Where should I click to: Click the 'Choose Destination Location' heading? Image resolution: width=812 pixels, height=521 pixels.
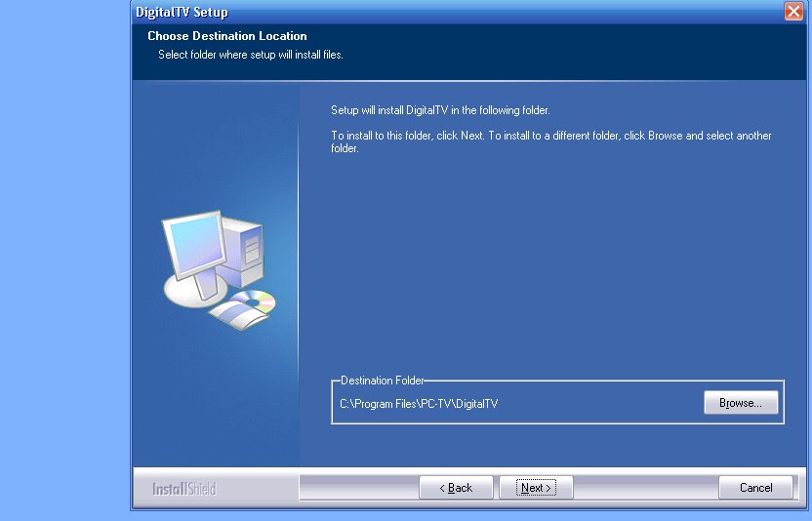pos(226,36)
